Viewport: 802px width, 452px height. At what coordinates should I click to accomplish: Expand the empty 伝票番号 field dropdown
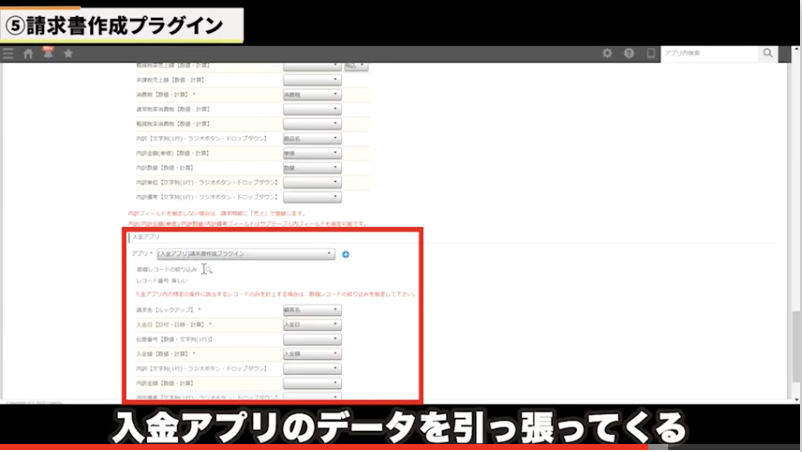[312, 339]
